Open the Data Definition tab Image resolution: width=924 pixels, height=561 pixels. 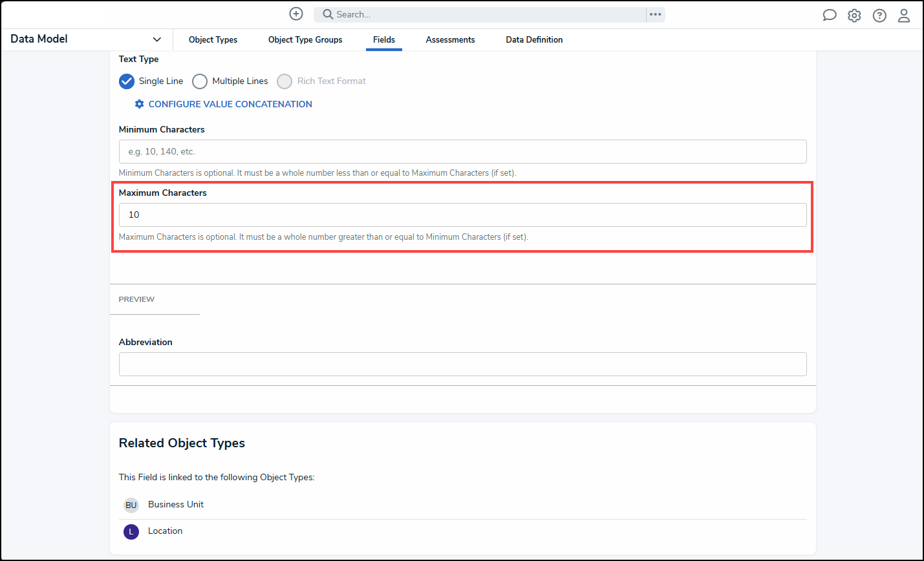(534, 40)
